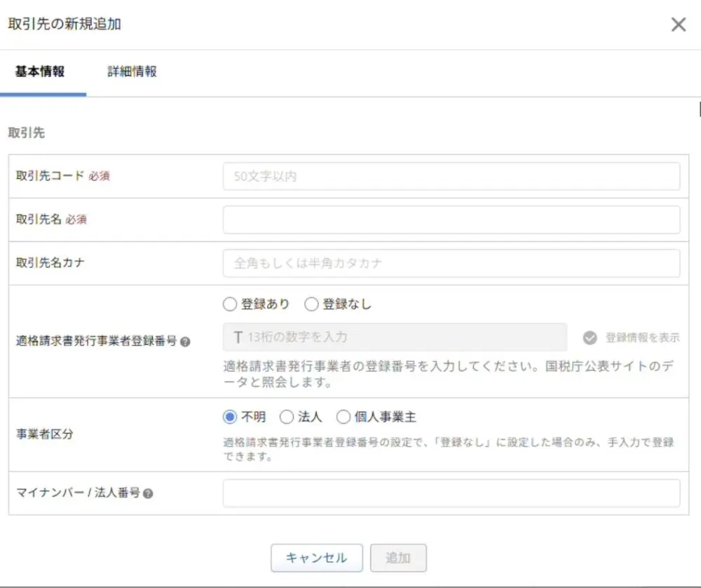Image resolution: width=701 pixels, height=588 pixels.
Task: Click the 追加 button
Action: (397, 558)
